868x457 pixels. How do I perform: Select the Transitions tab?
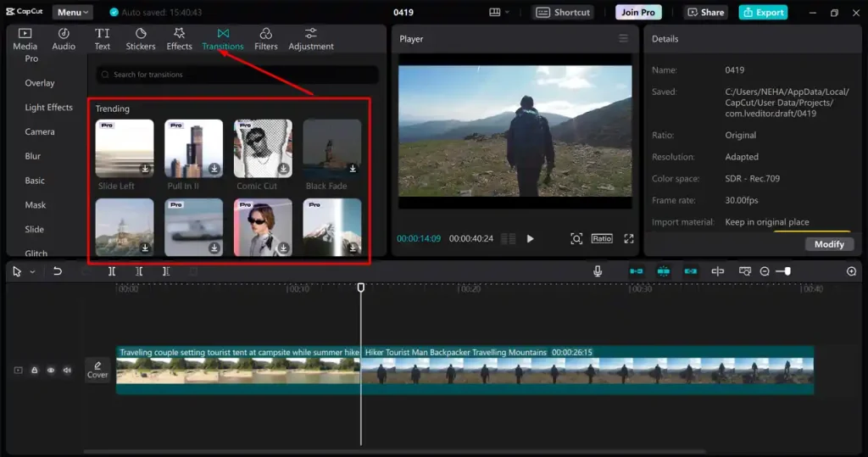point(223,39)
